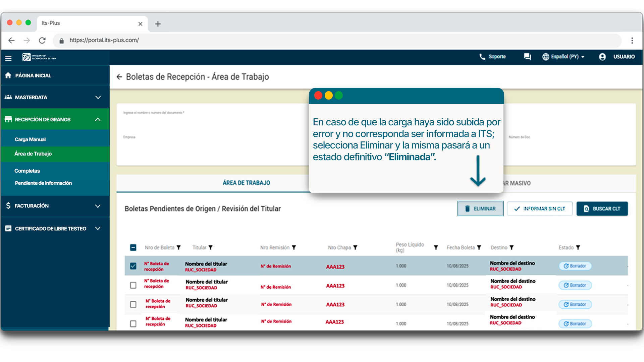Click Fecha Boleta filter icon
This screenshot has height=362, width=644.
pyautogui.click(x=479, y=248)
